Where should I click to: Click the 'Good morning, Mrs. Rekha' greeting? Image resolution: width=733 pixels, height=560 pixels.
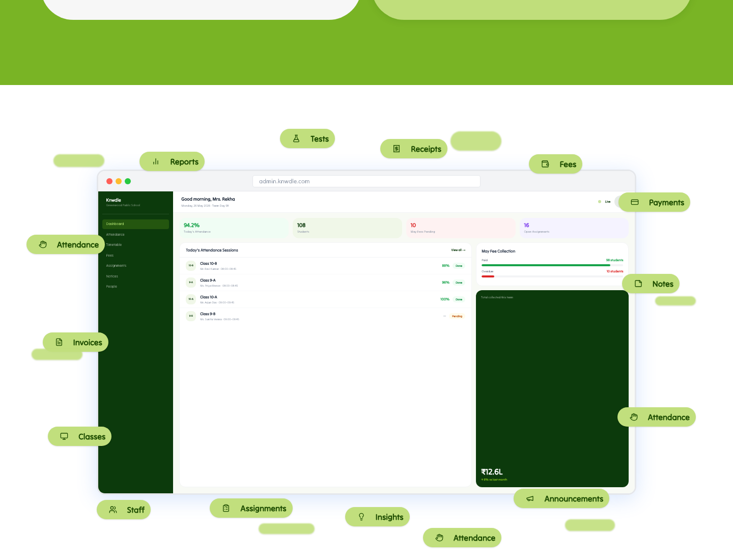tap(208, 199)
